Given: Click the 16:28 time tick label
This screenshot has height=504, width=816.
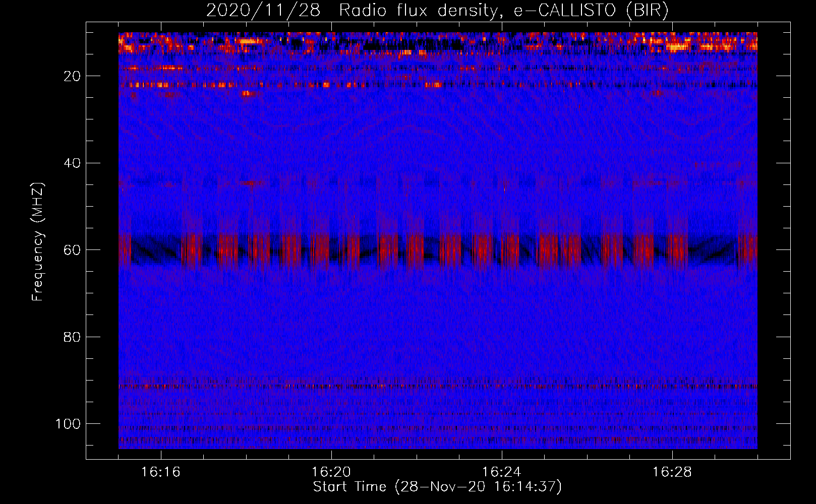Looking at the screenshot, I should pyautogui.click(x=672, y=472).
